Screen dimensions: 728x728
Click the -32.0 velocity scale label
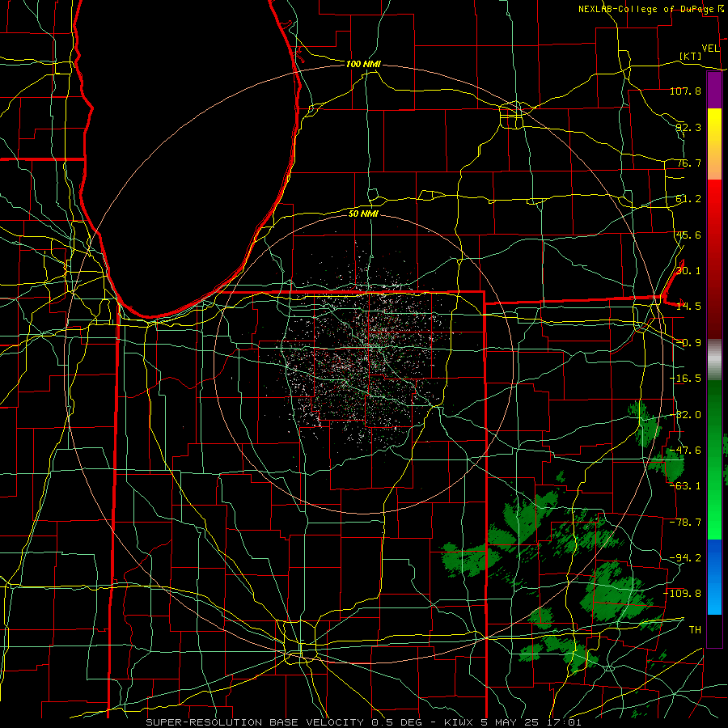tap(685, 415)
